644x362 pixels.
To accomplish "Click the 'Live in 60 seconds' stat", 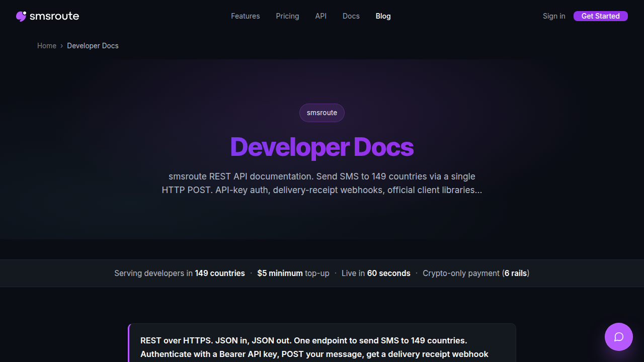I will pos(376,274).
